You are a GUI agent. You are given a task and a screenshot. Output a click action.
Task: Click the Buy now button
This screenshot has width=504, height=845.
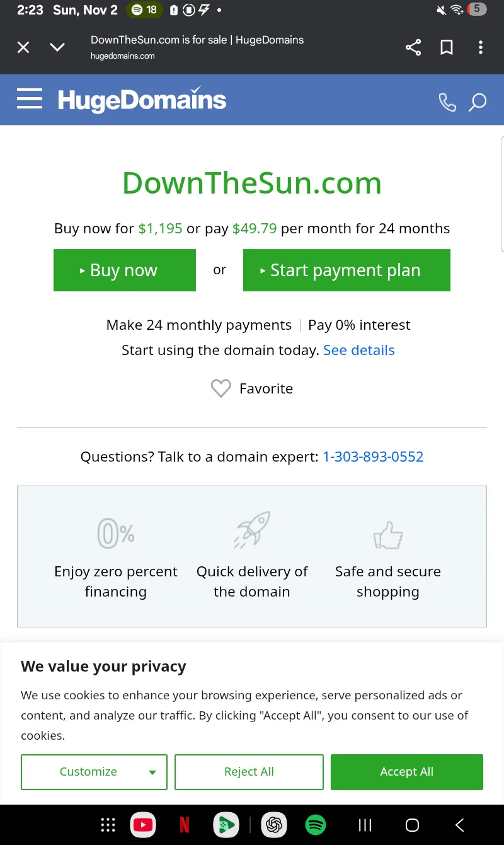point(125,270)
